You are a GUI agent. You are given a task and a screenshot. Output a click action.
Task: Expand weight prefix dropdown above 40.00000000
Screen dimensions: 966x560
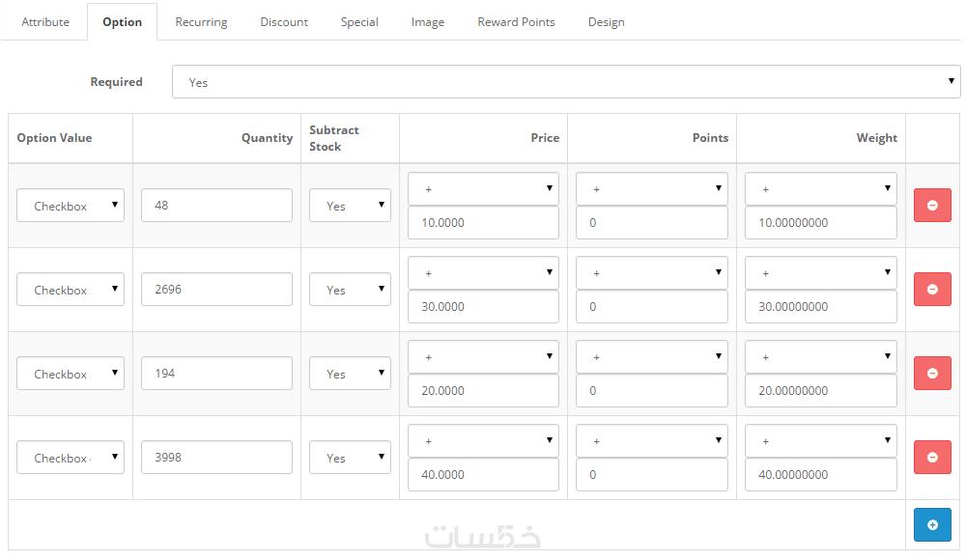[x=820, y=441]
